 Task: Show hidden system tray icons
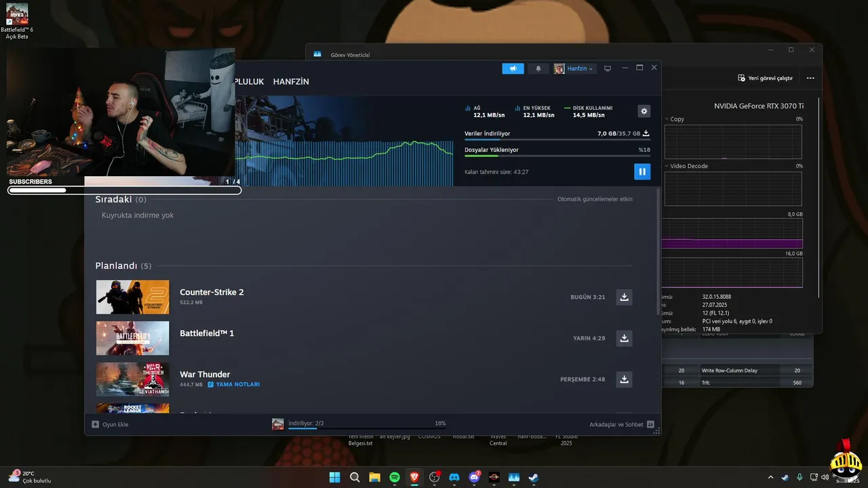770,477
